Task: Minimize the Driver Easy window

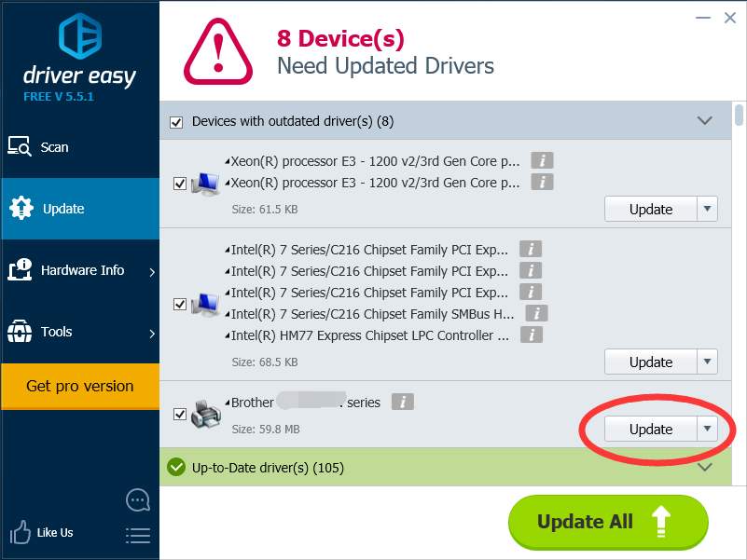Action: coord(703,18)
